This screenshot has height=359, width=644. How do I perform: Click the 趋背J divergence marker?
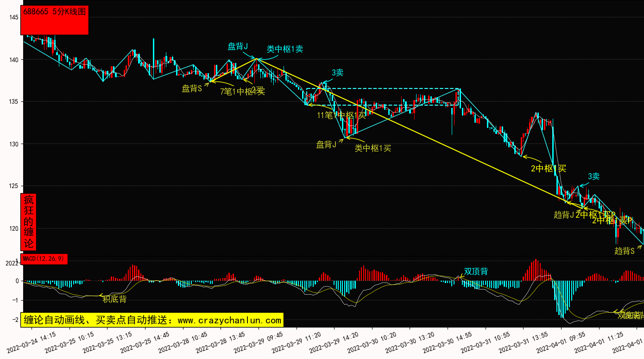point(564,215)
